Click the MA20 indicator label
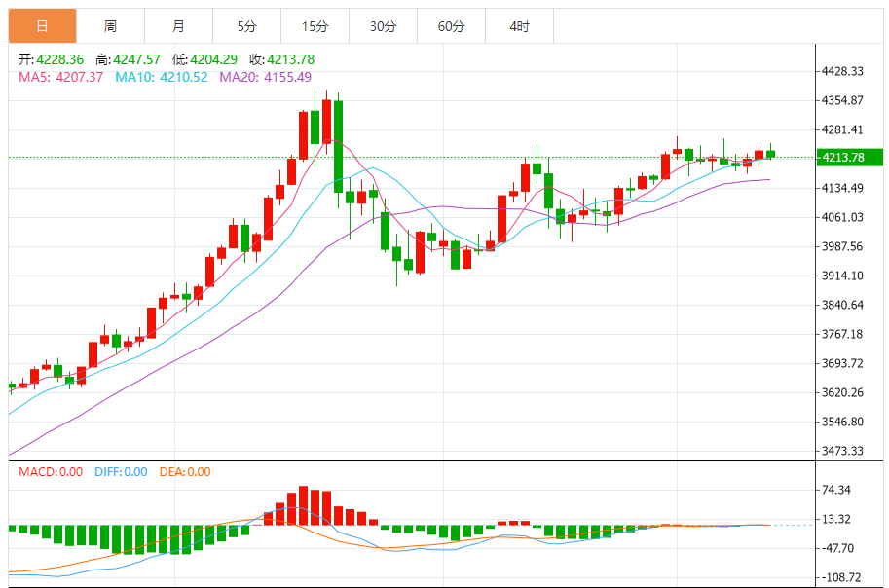The height and width of the screenshot is (588, 889). (x=265, y=77)
